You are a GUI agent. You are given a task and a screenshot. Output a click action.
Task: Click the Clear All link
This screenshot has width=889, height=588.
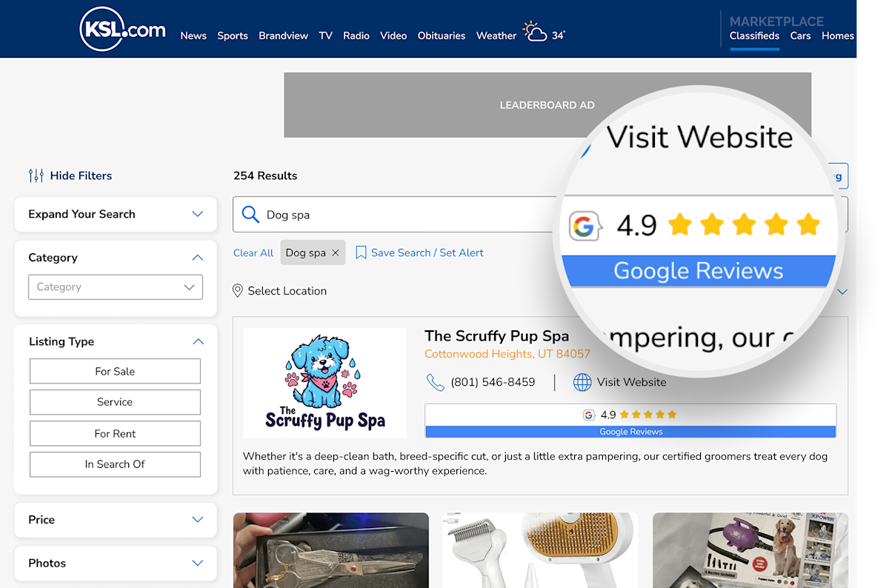(x=253, y=253)
